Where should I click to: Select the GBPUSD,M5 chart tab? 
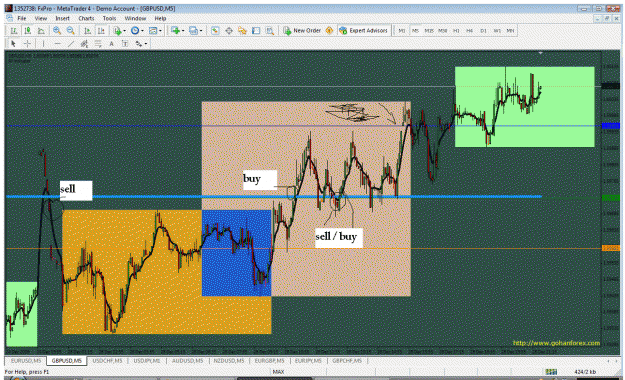point(67,361)
